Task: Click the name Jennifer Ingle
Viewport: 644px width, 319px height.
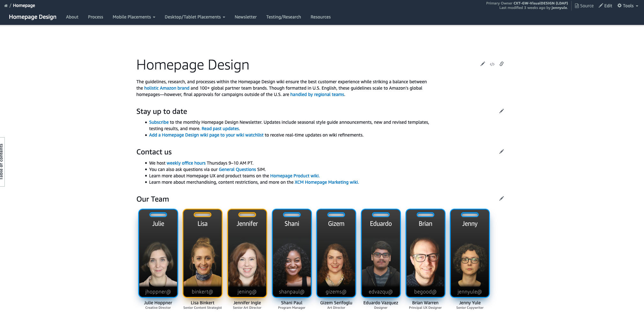Action: click(247, 303)
